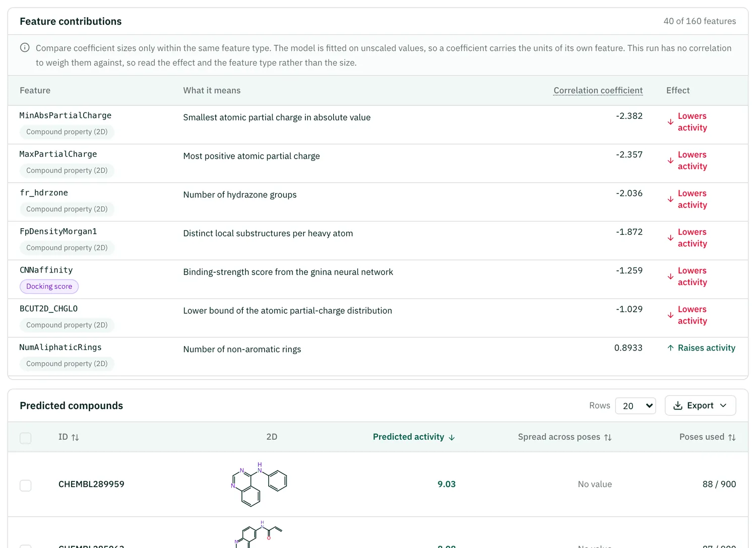Sort by ID using its sort arrows
The height and width of the screenshot is (548, 756).
75,437
